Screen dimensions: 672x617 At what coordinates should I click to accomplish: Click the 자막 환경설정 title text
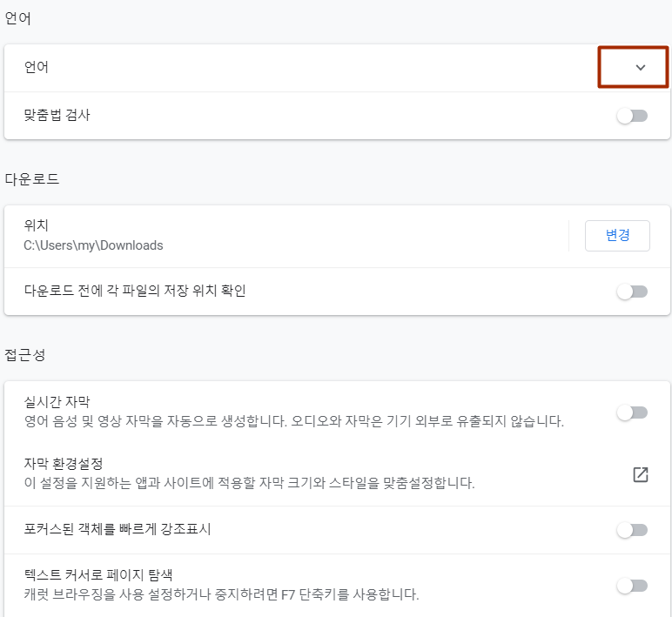(64, 464)
